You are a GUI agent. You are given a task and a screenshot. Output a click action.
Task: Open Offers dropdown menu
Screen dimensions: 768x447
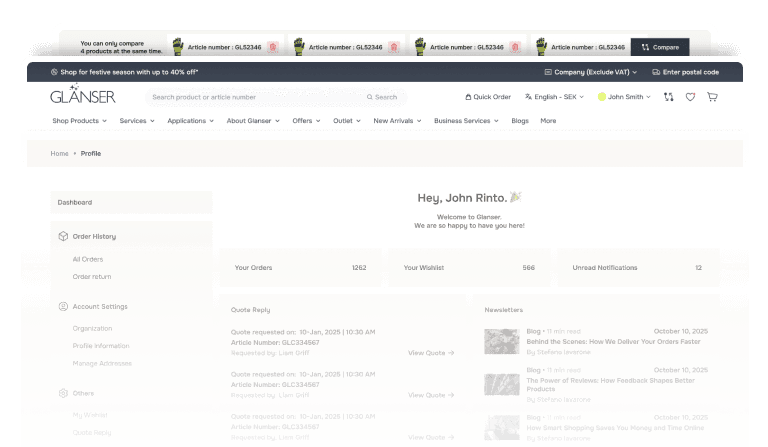[x=306, y=120]
